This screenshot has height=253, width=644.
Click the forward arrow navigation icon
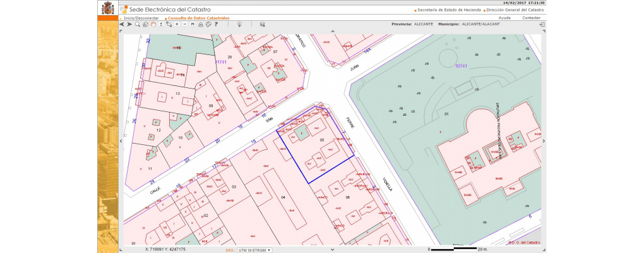[x=129, y=24]
